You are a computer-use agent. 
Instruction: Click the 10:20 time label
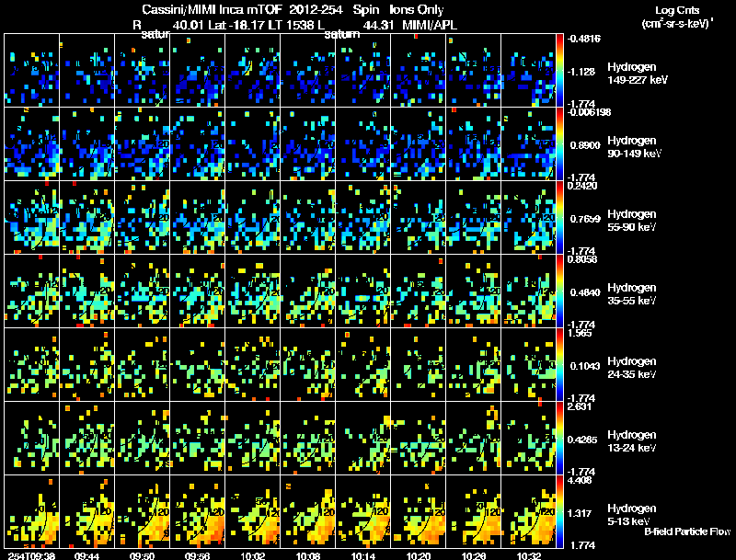419,555
